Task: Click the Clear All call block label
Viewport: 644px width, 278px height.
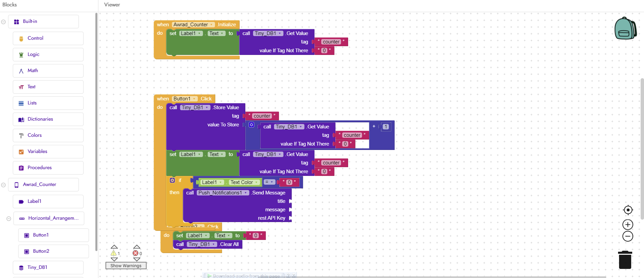Action: pyautogui.click(x=229, y=244)
